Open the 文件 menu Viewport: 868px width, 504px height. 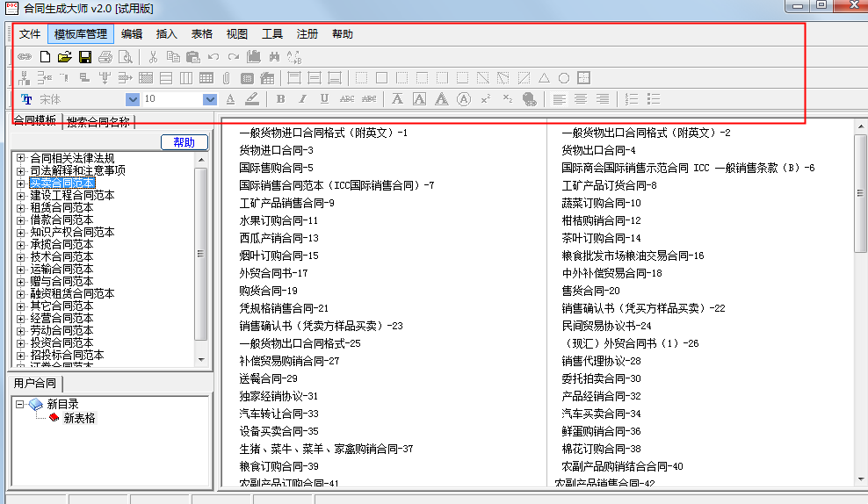coord(30,34)
